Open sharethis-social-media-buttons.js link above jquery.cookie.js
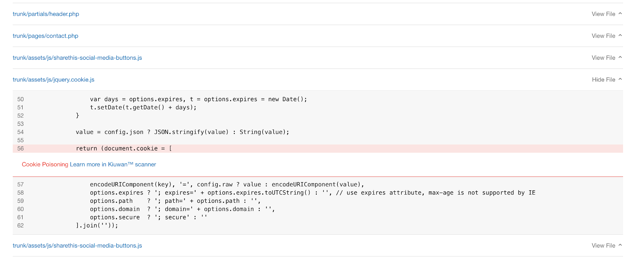Image resolution: width=644 pixels, height=258 pixels. pyautogui.click(x=77, y=58)
